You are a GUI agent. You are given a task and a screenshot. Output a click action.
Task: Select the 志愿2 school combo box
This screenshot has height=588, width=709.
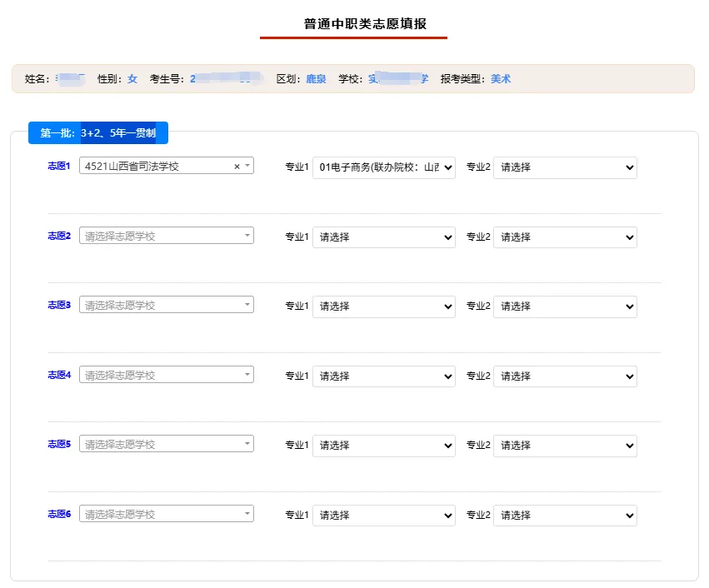(167, 236)
